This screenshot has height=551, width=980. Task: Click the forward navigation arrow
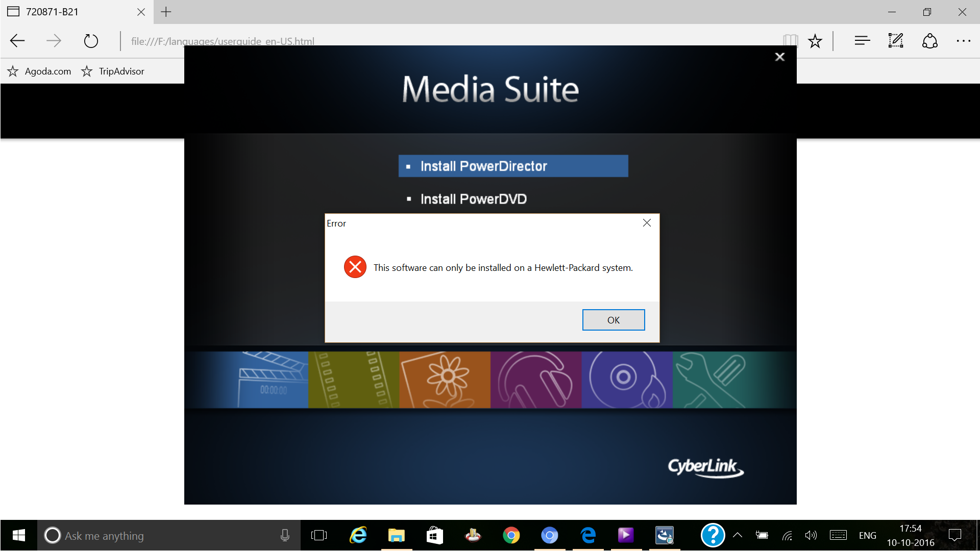click(54, 41)
